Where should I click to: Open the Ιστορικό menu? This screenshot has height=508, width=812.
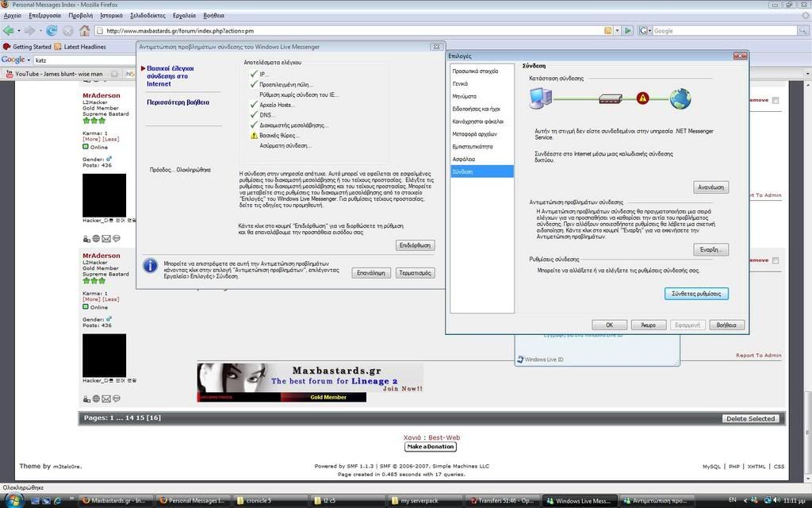coord(111,16)
